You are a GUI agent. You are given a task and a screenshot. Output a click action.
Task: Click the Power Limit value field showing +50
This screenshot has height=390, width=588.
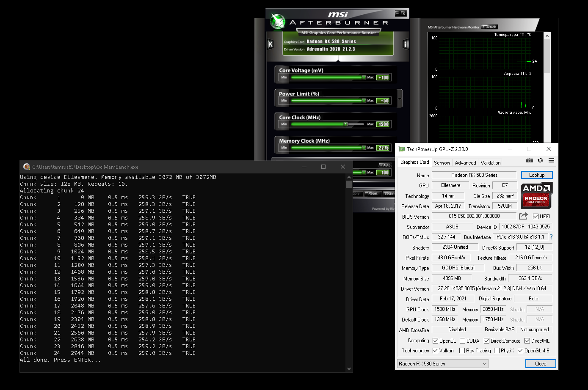click(384, 101)
